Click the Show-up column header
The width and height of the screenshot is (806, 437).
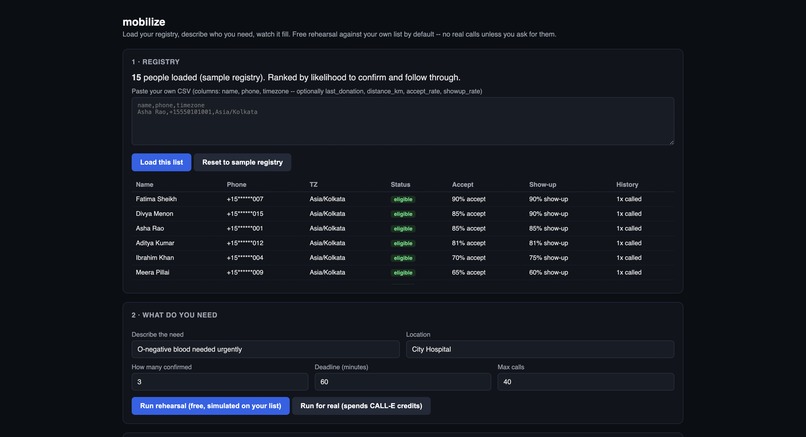tap(542, 185)
